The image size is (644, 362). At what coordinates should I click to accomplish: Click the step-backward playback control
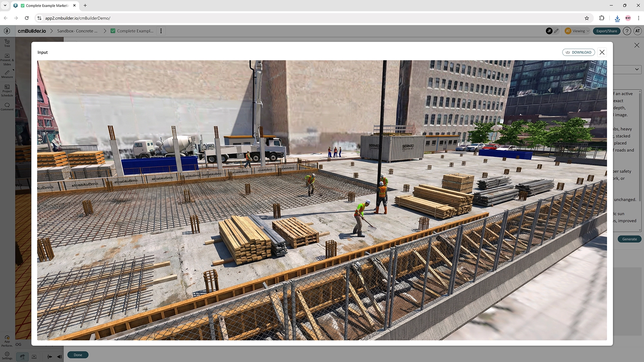(59, 357)
